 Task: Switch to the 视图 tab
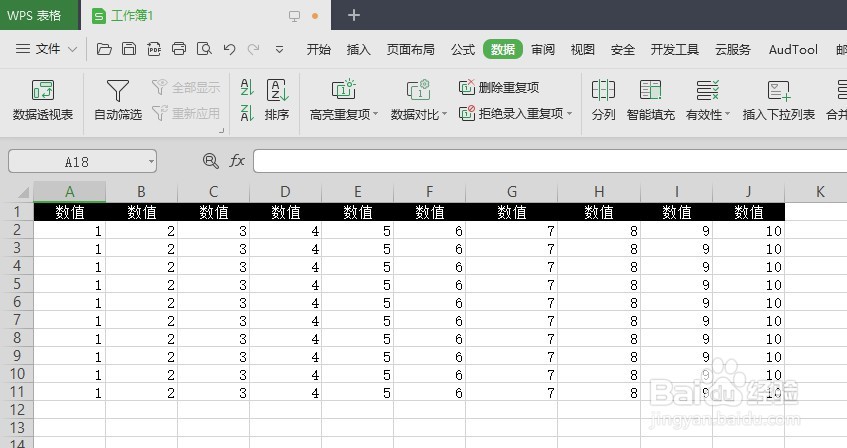point(583,50)
